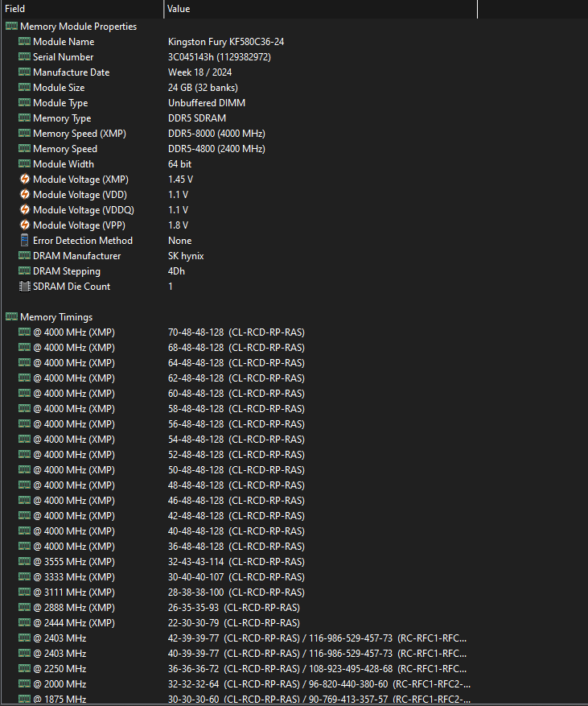Screen dimensions: 588x706
Task: Select value DDR5-4800 (2400 MHz)
Action: [x=216, y=149]
